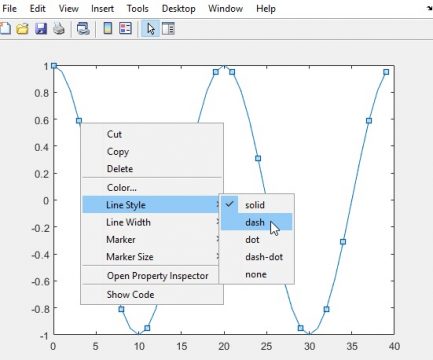Screen dimensions: 433x360
Task: Expand the Marker submenu
Action: click(152, 239)
